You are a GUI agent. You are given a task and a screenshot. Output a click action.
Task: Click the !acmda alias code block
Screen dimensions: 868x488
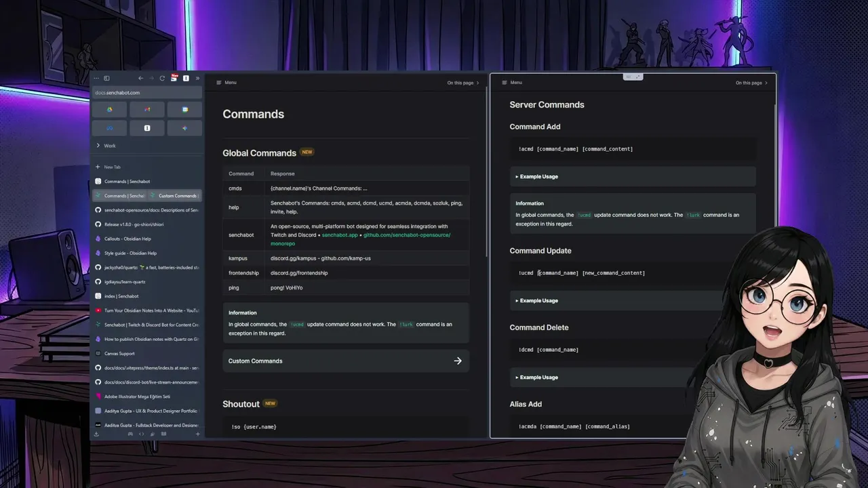(x=633, y=426)
